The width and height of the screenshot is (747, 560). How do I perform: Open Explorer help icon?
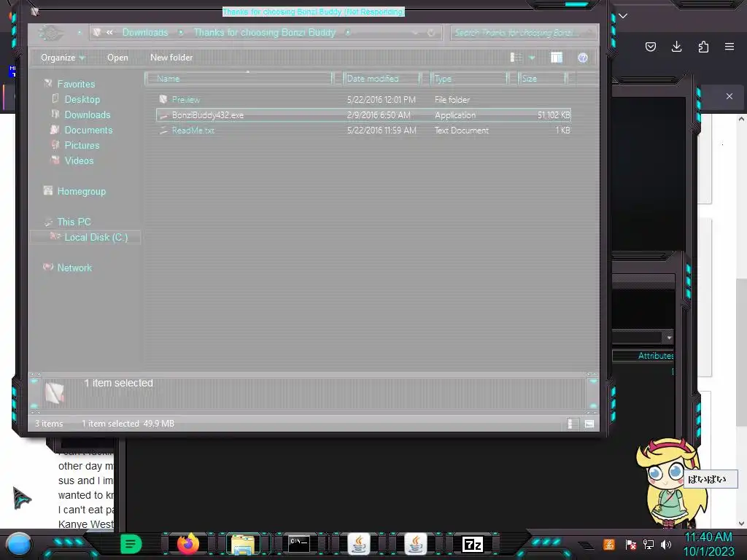tap(582, 58)
